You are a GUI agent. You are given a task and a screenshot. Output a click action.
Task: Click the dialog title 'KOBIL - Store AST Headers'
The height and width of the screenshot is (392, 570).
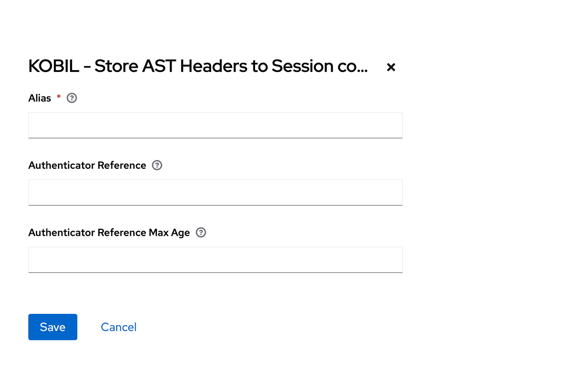point(198,66)
